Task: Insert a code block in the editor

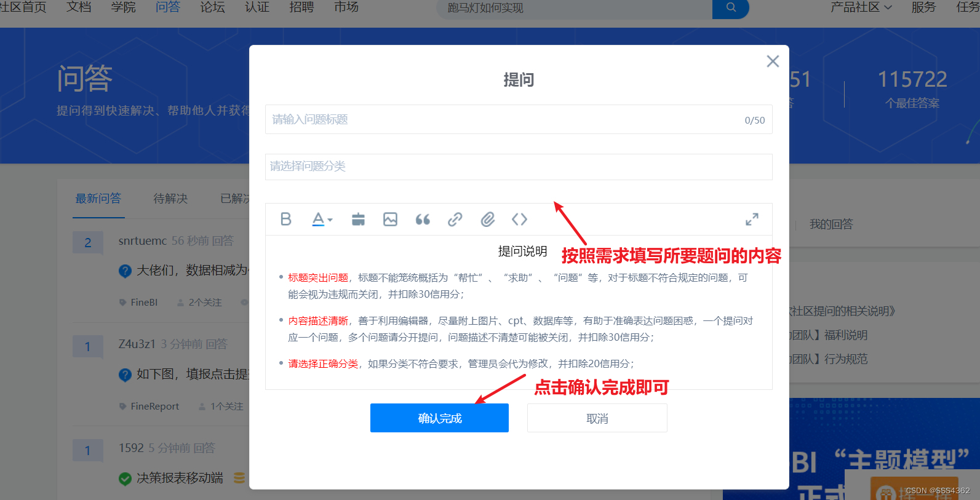Action: [519, 219]
